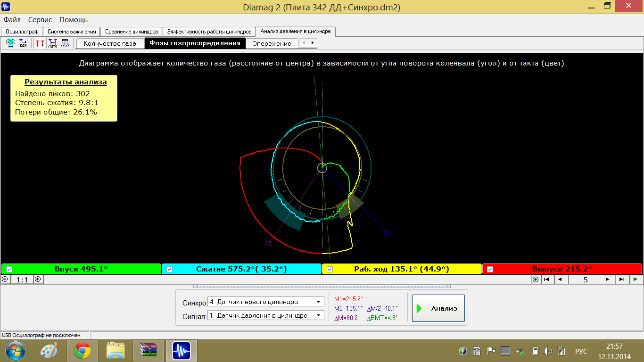Click the blue marker circle on diagram
This screenshot has height=362, width=644.
388,233
